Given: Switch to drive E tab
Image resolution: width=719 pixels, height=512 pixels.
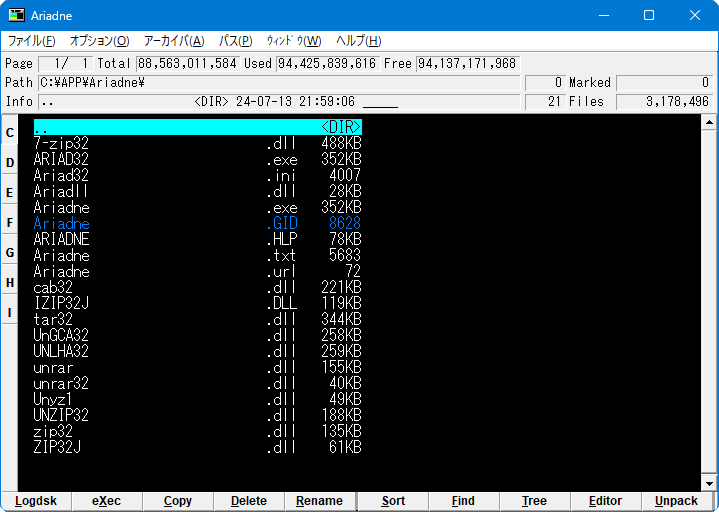Looking at the screenshot, I should [10, 193].
